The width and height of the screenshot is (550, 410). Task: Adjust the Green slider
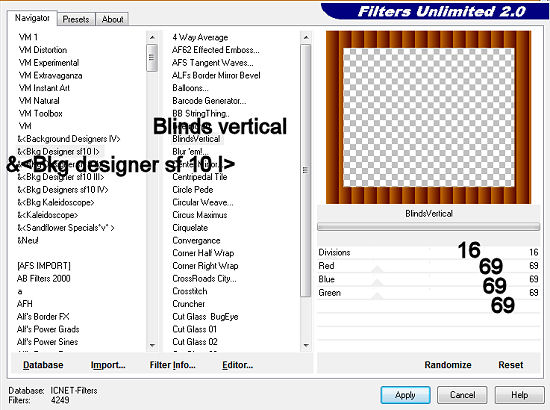pos(428,293)
